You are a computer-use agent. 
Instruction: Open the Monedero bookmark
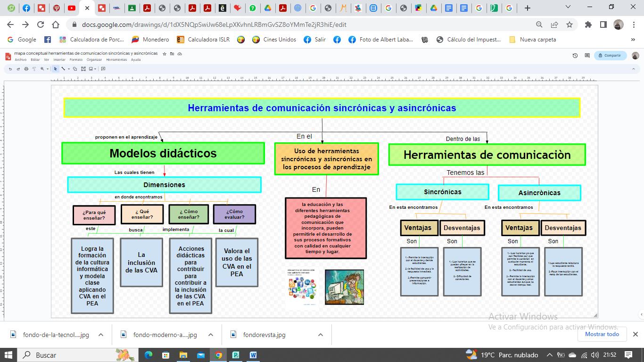coord(150,40)
